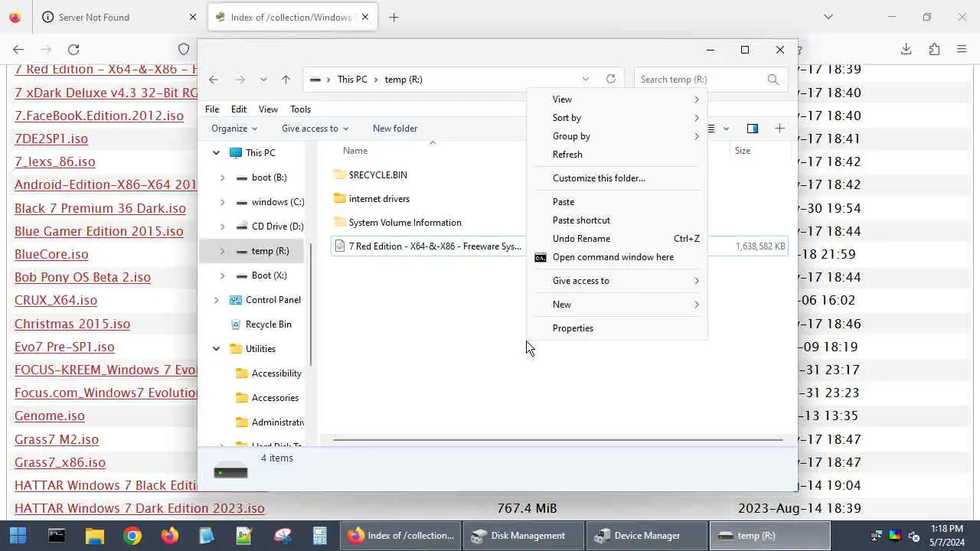The width and height of the screenshot is (980, 551).
Task: Open the New submenu in the context menu
Action: (617, 305)
